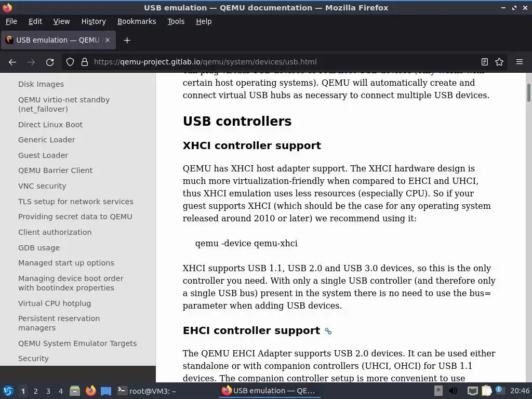Click the forward navigation arrow
Image resolution: width=532 pixels, height=399 pixels.
(x=31, y=62)
